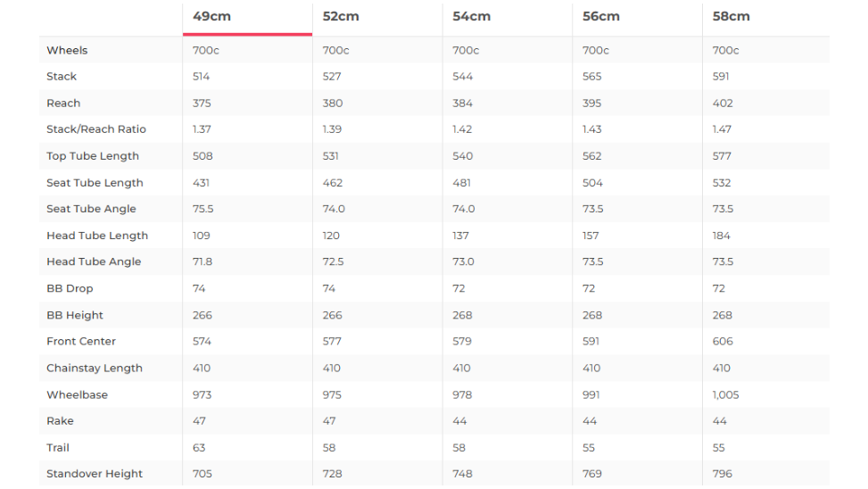This screenshot has height=489, width=868.
Task: Choose the 58cm size header
Action: 731,17
